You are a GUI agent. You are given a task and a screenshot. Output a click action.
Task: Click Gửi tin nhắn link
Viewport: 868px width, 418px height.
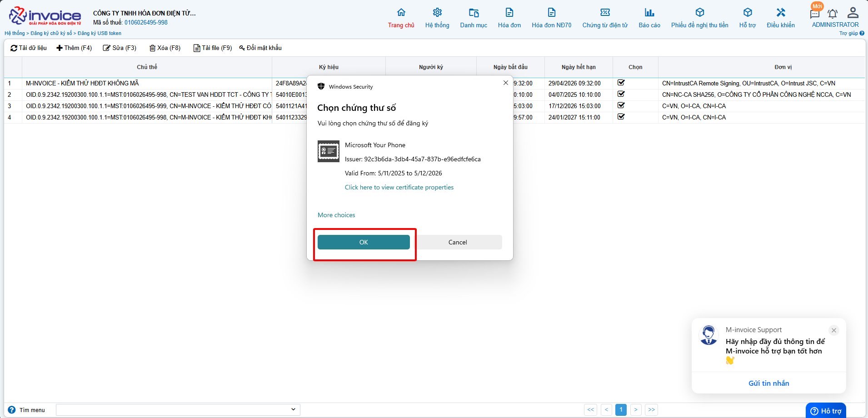(x=769, y=383)
